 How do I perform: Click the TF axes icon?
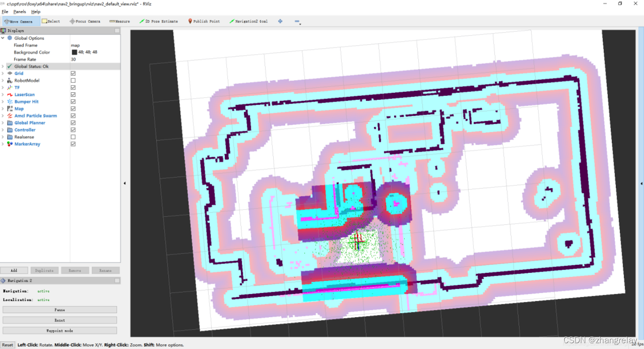coord(10,87)
